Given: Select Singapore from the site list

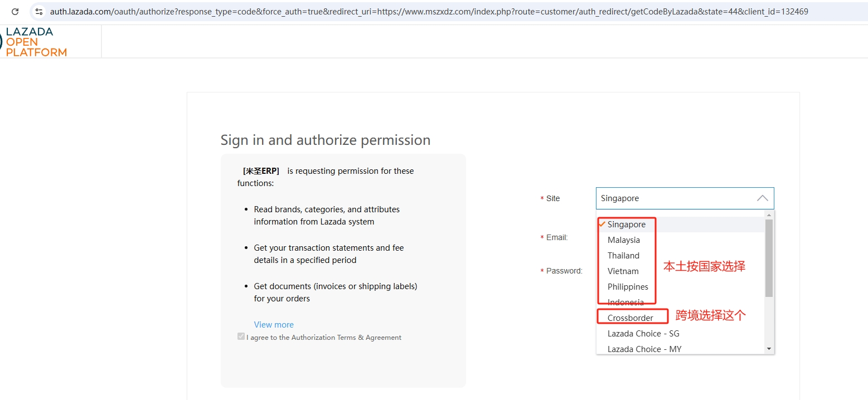Looking at the screenshot, I should pyautogui.click(x=626, y=225).
